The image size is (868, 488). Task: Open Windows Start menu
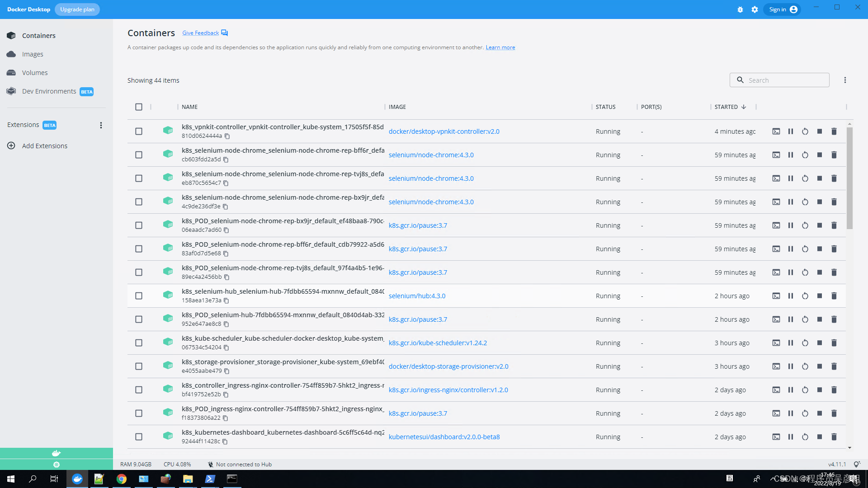tap(11, 479)
